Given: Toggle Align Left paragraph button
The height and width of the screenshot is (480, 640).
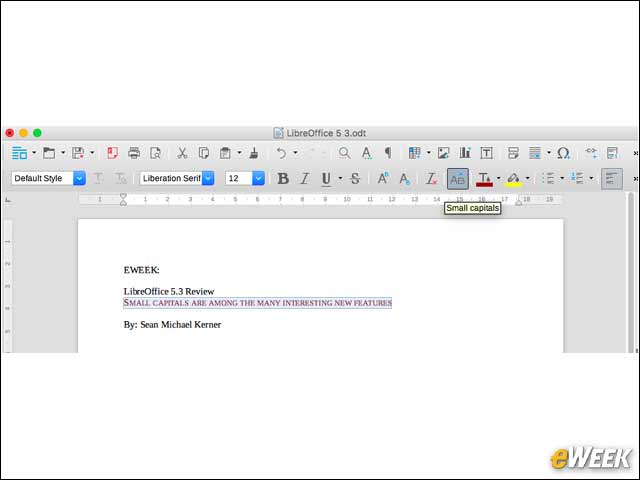Looking at the screenshot, I should tap(611, 179).
